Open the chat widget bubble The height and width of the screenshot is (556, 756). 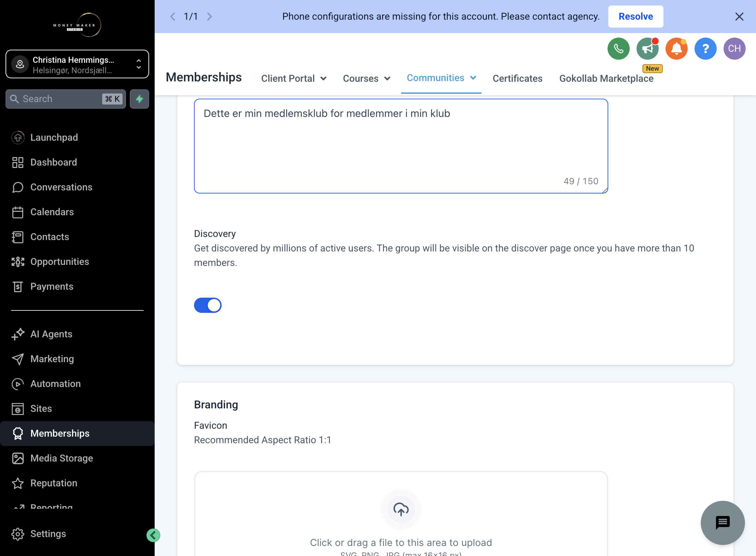click(723, 523)
